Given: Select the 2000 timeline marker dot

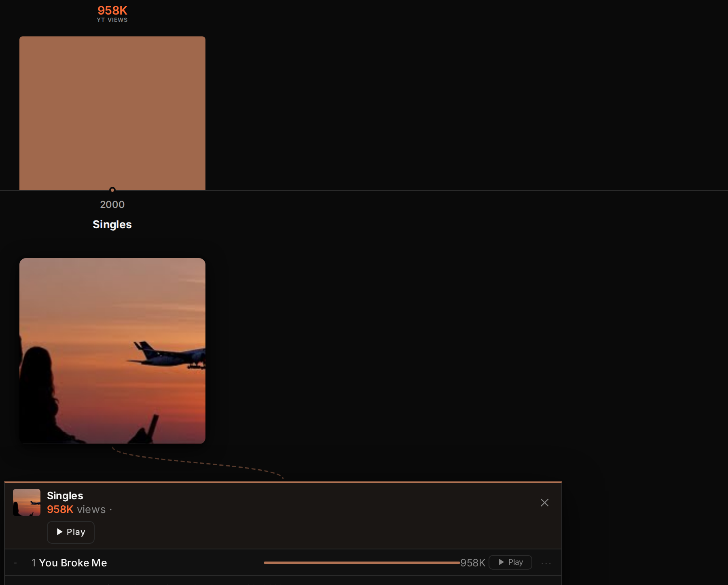Looking at the screenshot, I should 112,190.
